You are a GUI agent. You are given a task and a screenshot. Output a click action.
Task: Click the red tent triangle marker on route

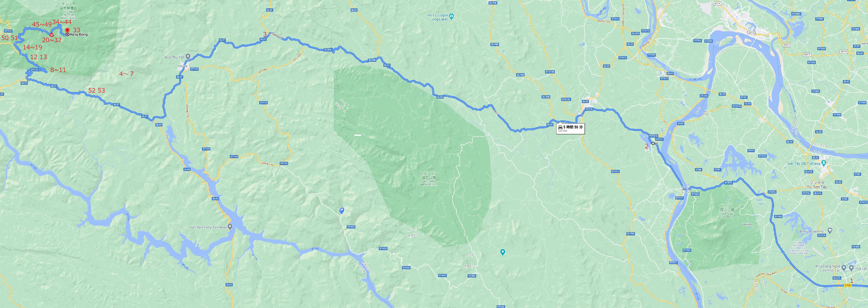click(51, 35)
